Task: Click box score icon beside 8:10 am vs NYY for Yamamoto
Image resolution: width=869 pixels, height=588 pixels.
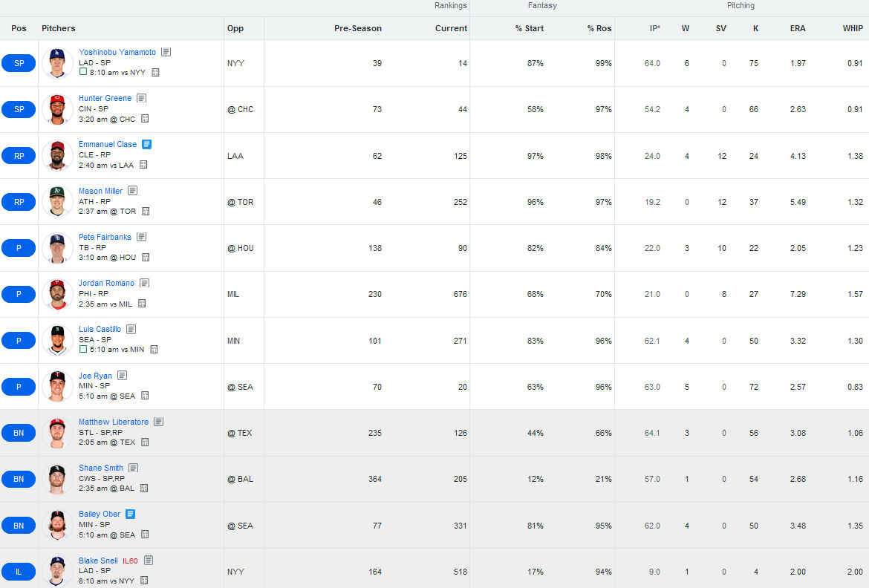Action: click(155, 73)
